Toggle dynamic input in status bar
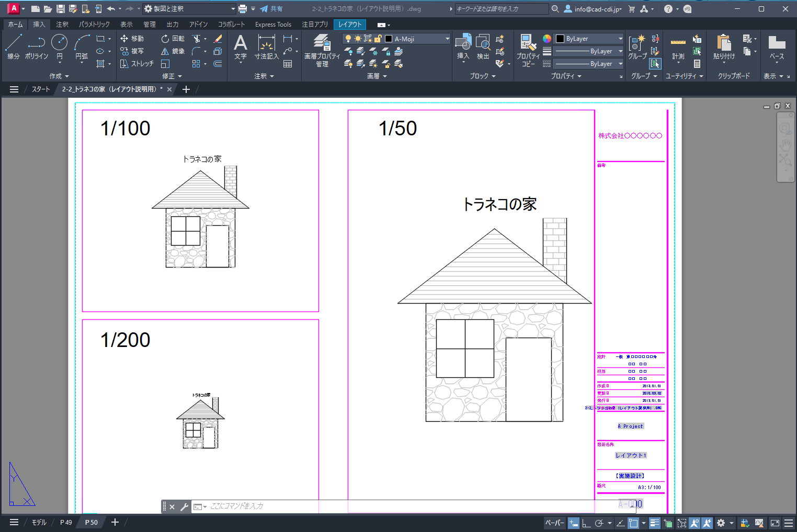Image resolution: width=797 pixels, height=532 pixels. (x=574, y=523)
